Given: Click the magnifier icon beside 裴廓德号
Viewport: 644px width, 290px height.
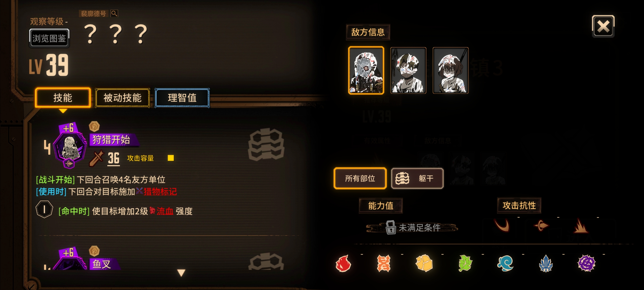Looking at the screenshot, I should [x=114, y=13].
